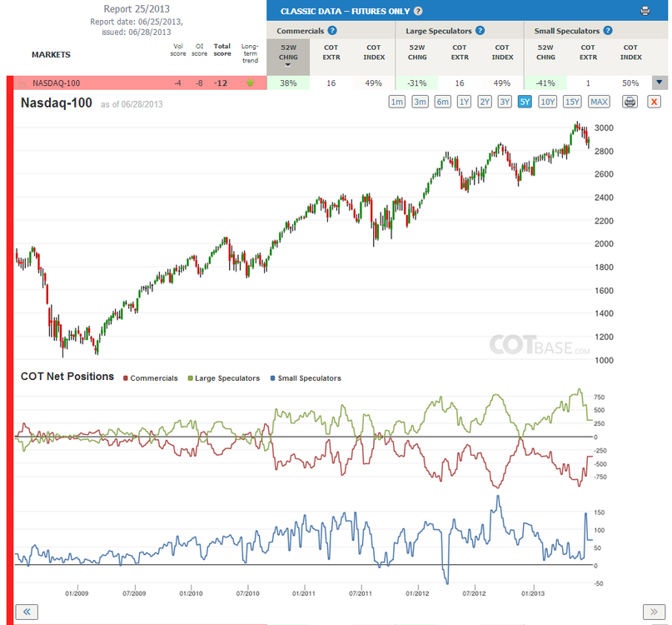Close the Nasdaq-100 chart panel
The height and width of the screenshot is (625, 672).
click(654, 102)
